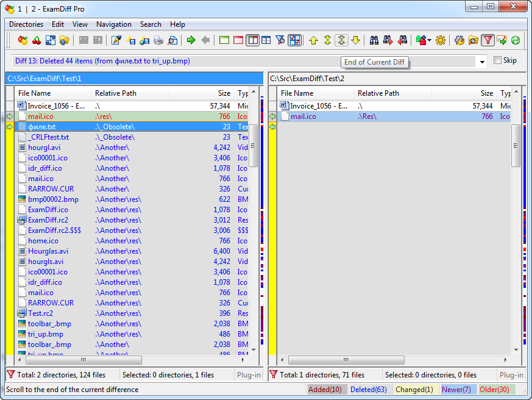Click the globe and floppy disk save icon
Viewport: 532px width, 400px height.
click(144, 40)
